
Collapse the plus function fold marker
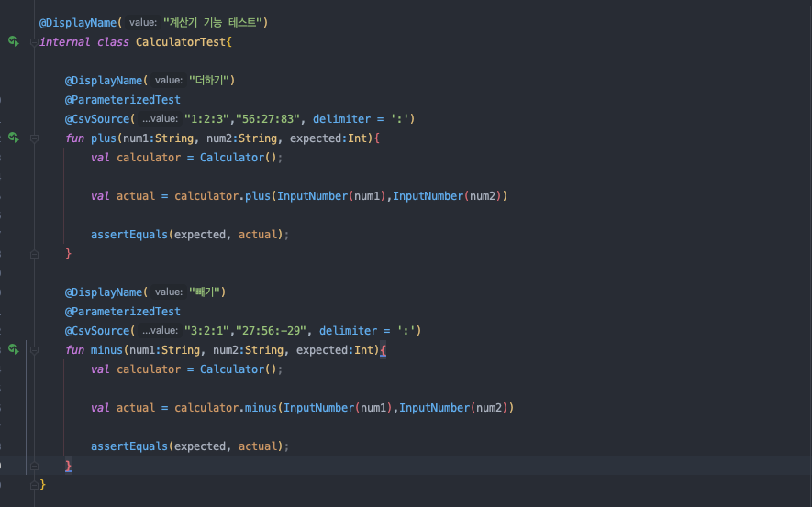pos(34,138)
